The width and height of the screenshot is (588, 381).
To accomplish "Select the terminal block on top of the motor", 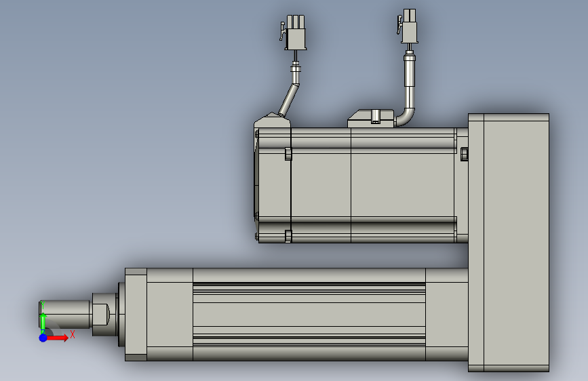I will tap(370, 118).
